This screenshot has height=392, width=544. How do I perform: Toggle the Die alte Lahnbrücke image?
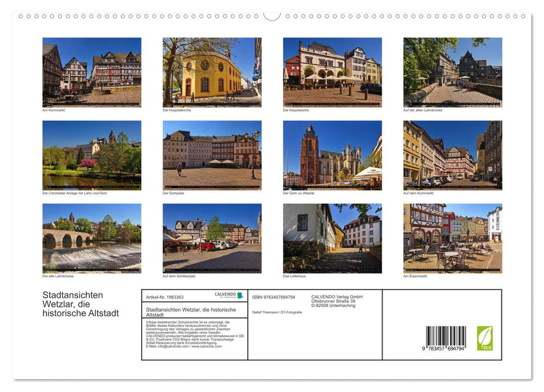[91, 237]
